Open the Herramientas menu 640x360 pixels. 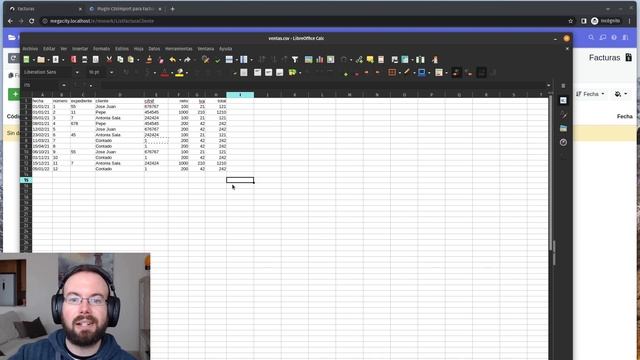click(x=178, y=49)
